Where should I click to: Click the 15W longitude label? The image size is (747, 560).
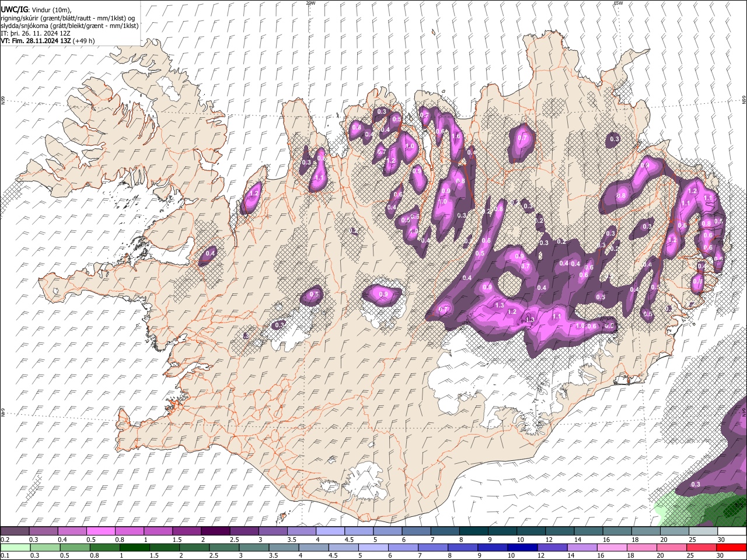coord(618,3)
